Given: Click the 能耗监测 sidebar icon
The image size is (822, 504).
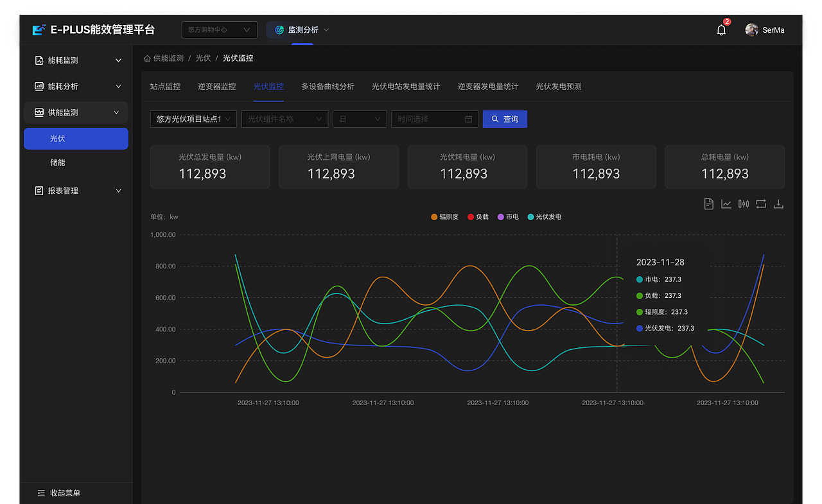Looking at the screenshot, I should [x=39, y=60].
